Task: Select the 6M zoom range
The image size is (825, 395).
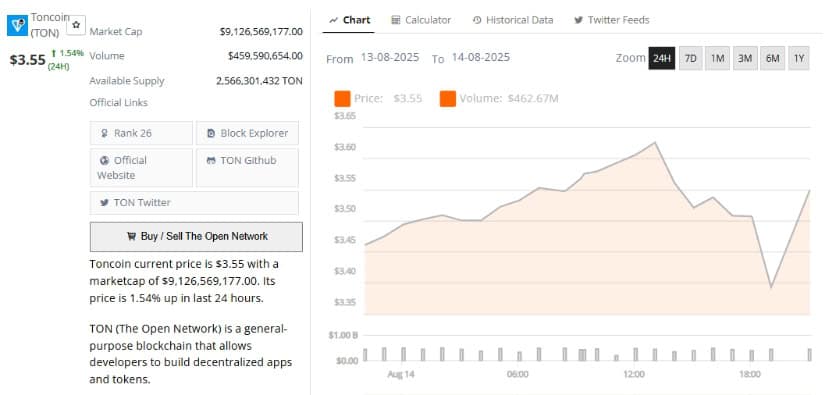Action: (772, 58)
